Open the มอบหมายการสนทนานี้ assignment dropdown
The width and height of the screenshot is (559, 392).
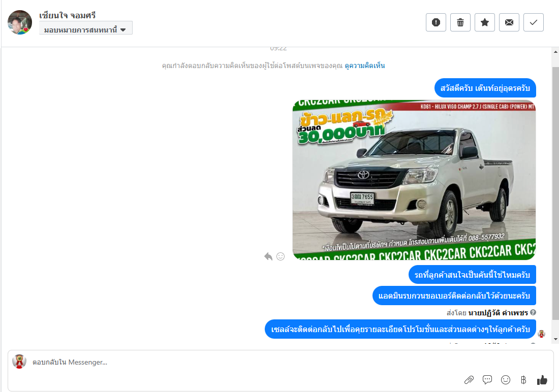click(x=85, y=28)
